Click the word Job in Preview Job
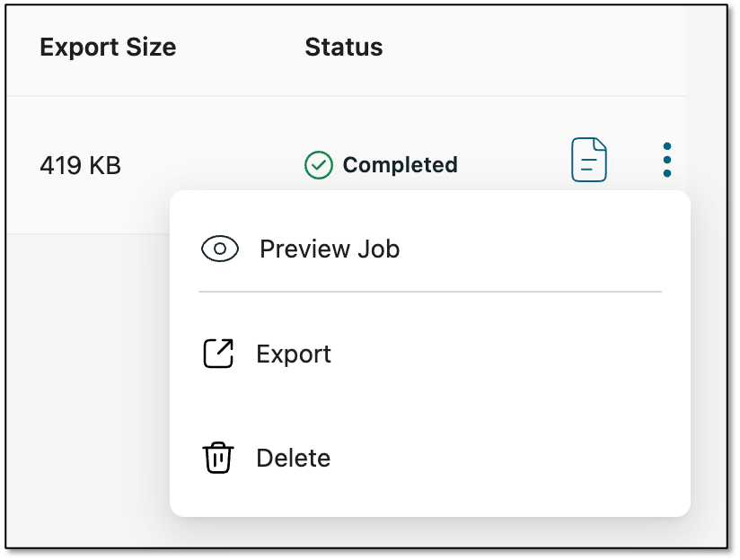740x560 pixels. click(378, 249)
